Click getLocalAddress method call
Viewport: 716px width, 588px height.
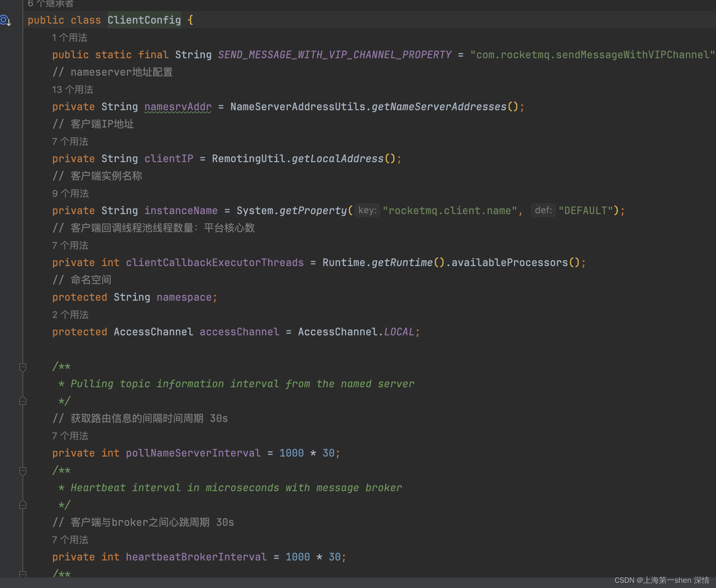(x=338, y=159)
